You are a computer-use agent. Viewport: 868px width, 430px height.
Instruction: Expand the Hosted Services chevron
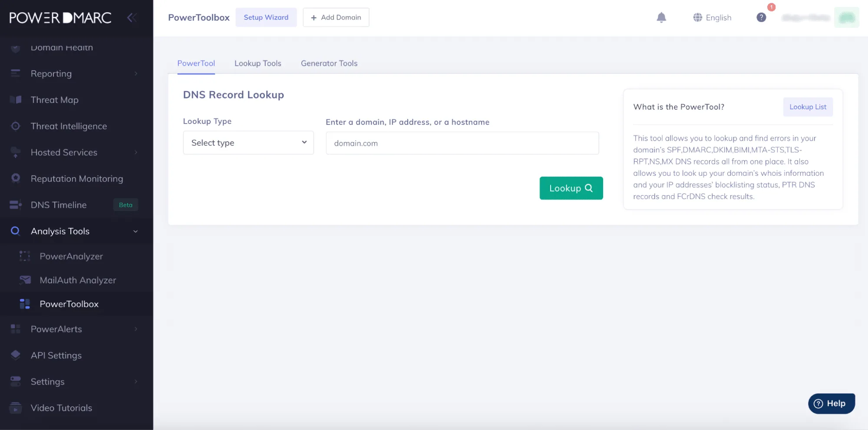136,152
